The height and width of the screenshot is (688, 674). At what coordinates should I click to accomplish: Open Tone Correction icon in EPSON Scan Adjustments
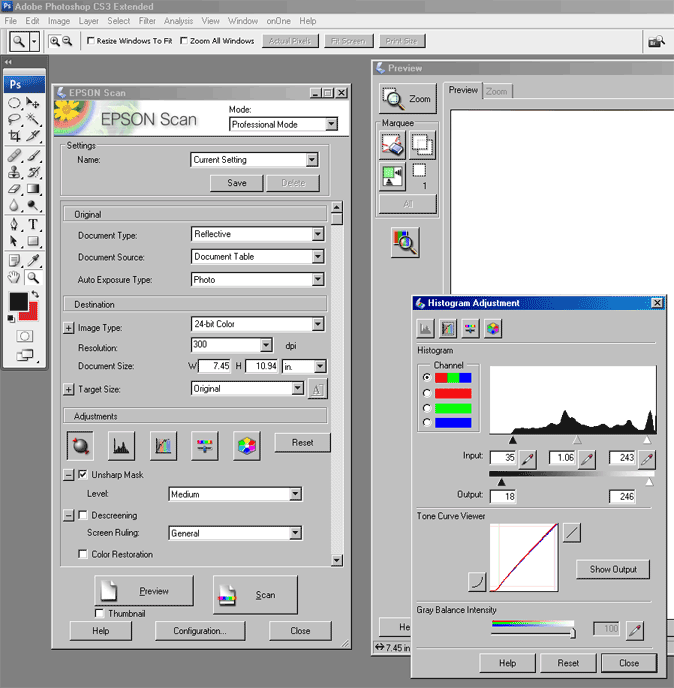point(163,446)
